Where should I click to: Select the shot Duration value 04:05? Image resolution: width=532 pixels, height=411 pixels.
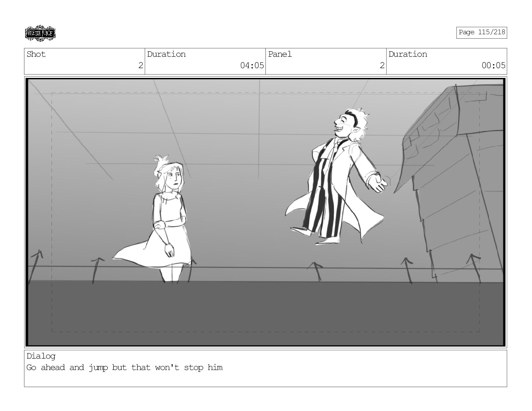tap(252, 65)
